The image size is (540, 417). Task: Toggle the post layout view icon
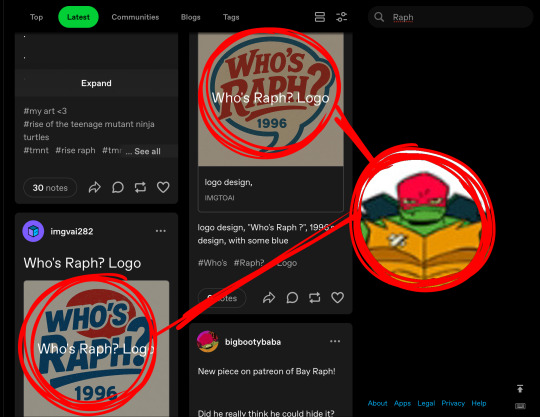click(x=320, y=17)
